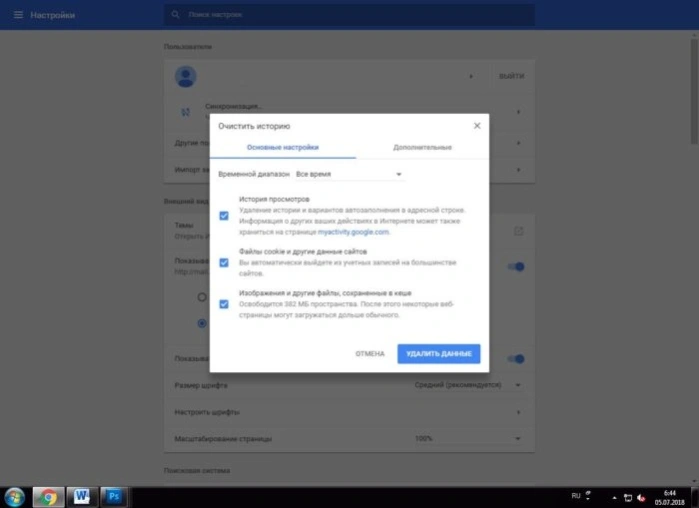Close the Очистить историю dialog with X
This screenshot has width=699, height=508.
[x=477, y=126]
